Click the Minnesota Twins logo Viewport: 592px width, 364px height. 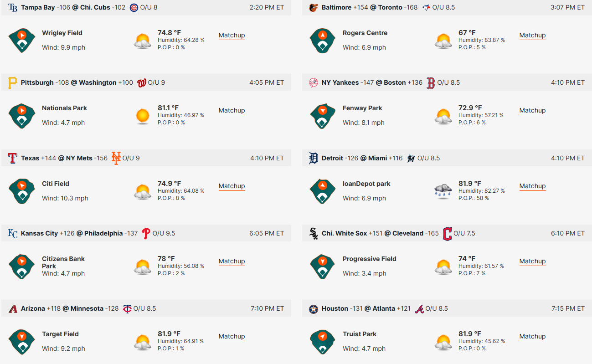[x=127, y=309]
